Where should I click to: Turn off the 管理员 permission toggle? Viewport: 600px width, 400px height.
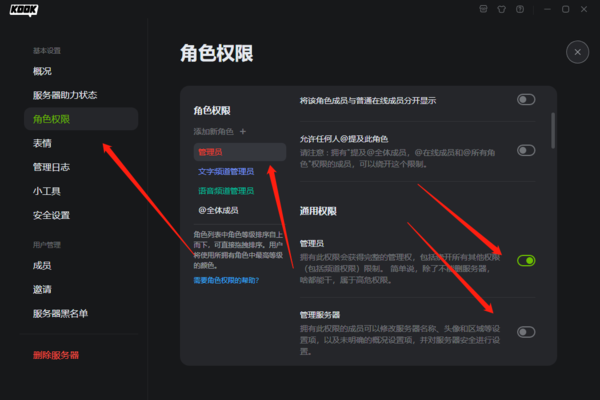click(526, 261)
